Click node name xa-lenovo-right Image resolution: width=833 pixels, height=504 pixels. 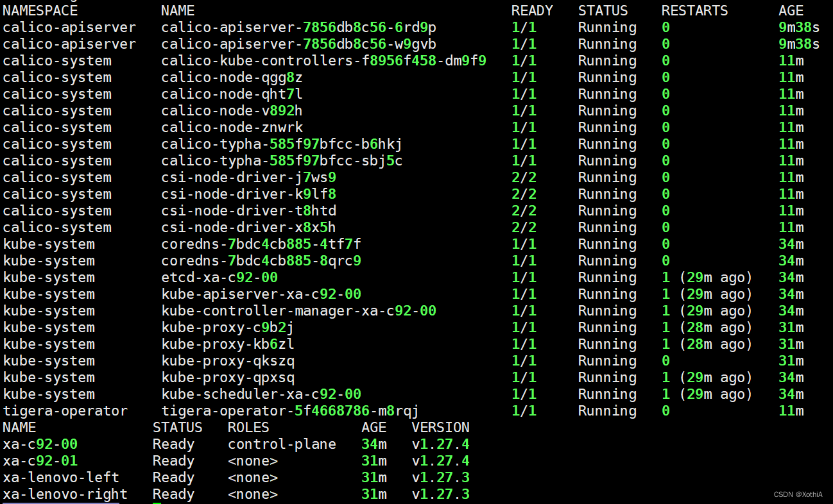(x=65, y=494)
